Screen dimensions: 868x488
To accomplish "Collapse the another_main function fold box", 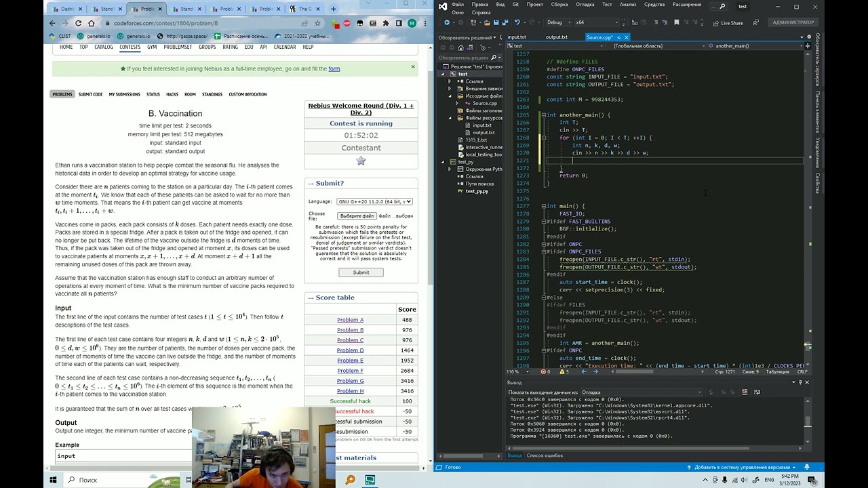I will [544, 115].
